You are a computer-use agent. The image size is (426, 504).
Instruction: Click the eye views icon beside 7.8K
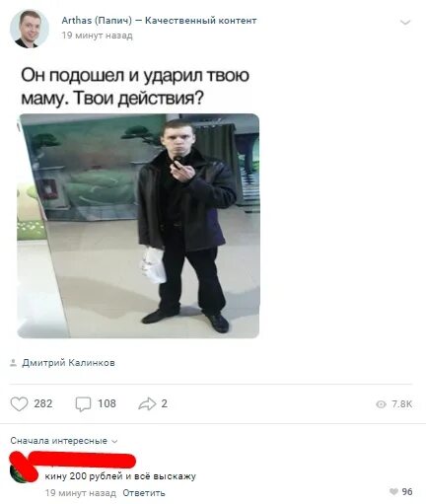(x=381, y=404)
